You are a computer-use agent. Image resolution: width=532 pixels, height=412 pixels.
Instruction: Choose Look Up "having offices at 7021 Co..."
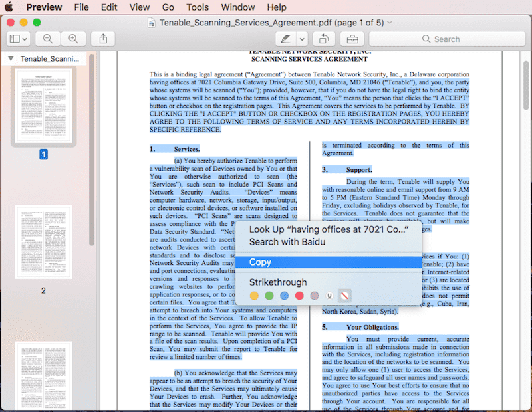(329, 229)
